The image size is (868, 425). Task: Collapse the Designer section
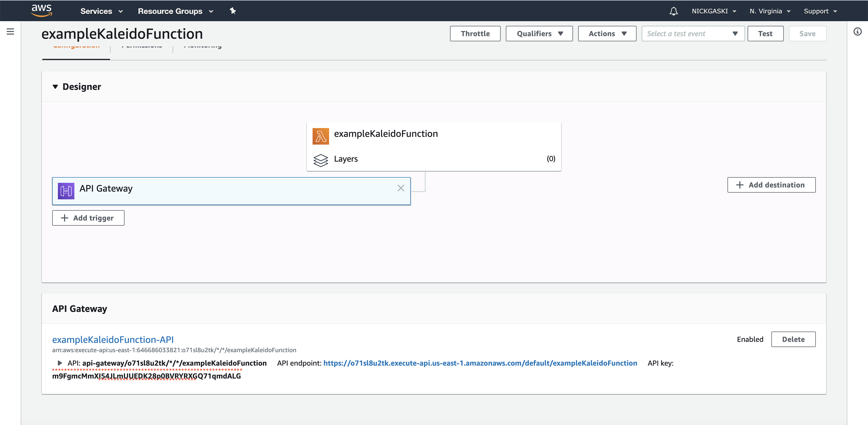tap(55, 86)
